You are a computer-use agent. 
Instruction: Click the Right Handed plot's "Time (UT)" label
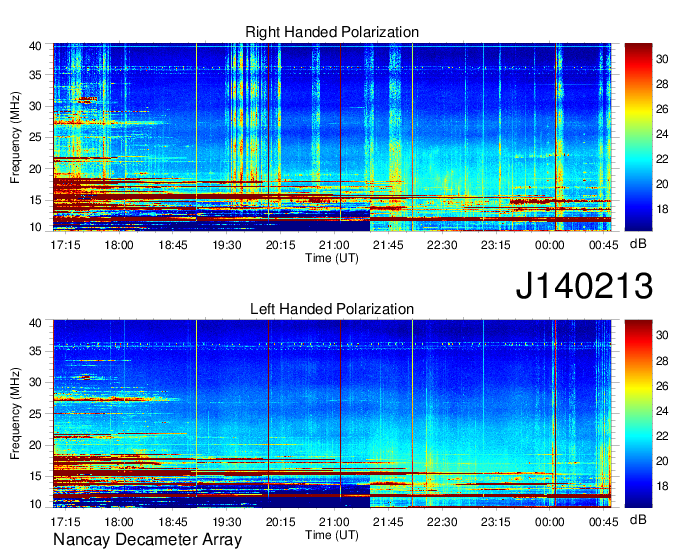[x=332, y=258]
